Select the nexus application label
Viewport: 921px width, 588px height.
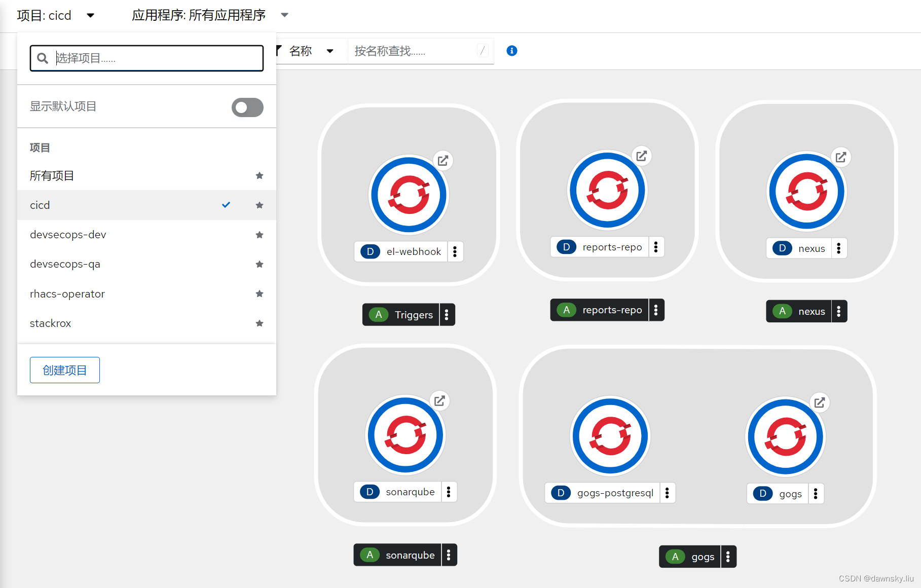tap(799, 311)
